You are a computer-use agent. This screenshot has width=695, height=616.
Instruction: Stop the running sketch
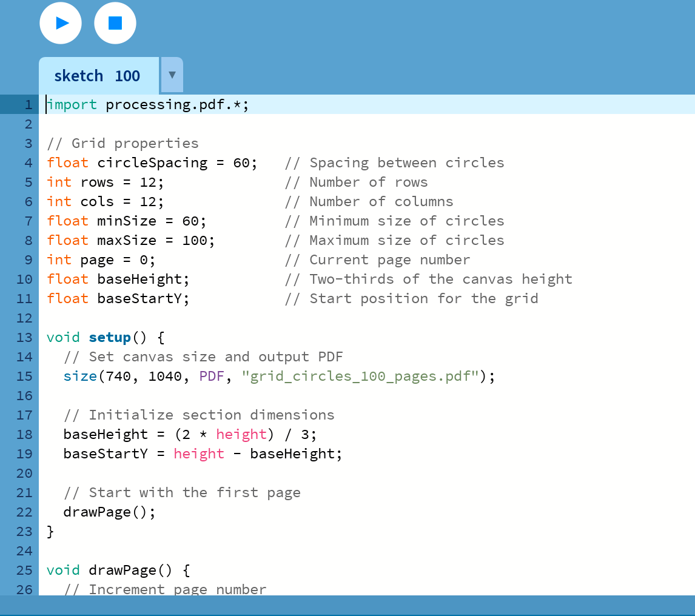tap(115, 23)
